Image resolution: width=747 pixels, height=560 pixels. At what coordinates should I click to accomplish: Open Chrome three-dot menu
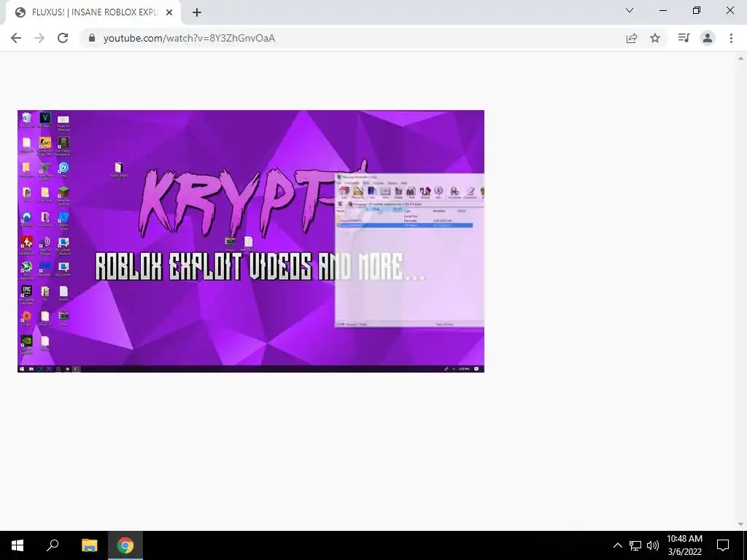click(x=731, y=38)
